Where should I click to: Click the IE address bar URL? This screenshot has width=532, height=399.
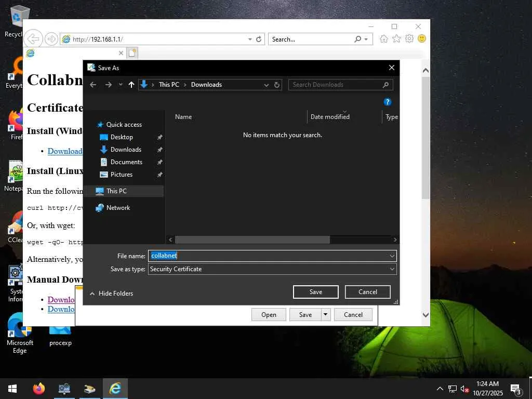pyautogui.click(x=98, y=39)
